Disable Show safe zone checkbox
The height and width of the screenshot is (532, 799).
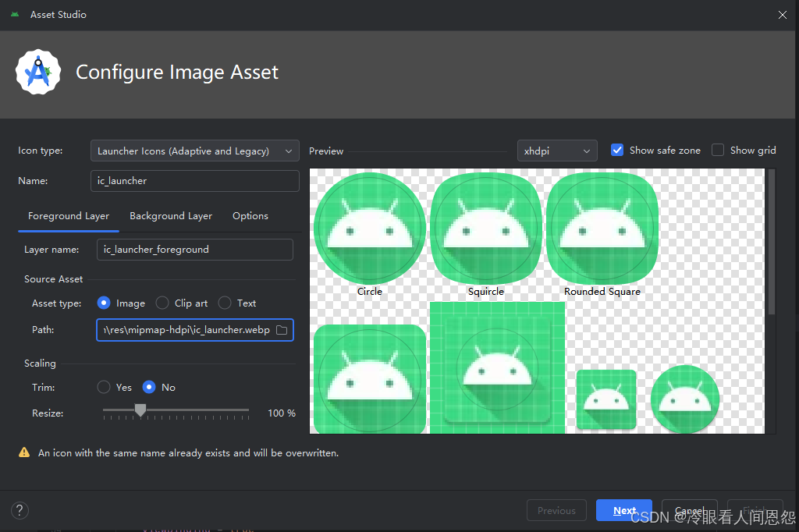coord(617,151)
